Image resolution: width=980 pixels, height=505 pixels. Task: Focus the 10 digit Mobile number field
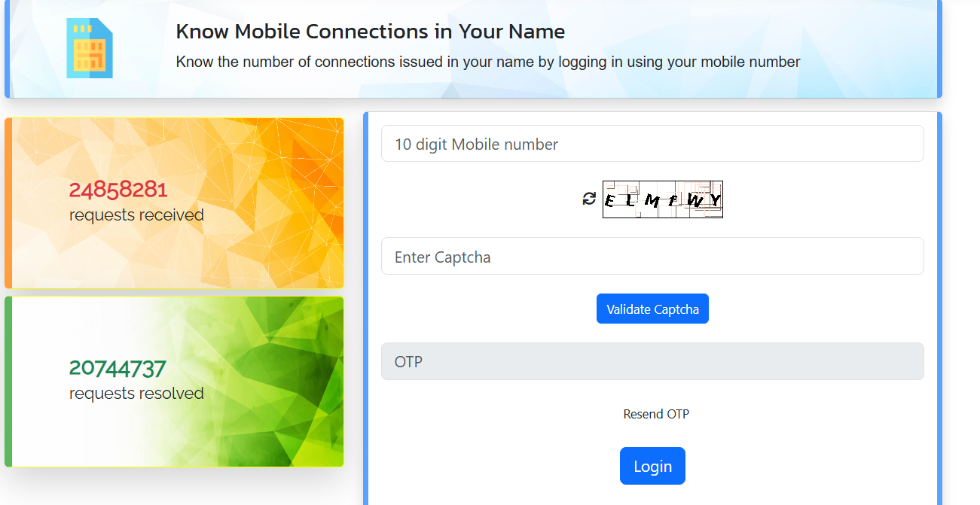pos(652,144)
